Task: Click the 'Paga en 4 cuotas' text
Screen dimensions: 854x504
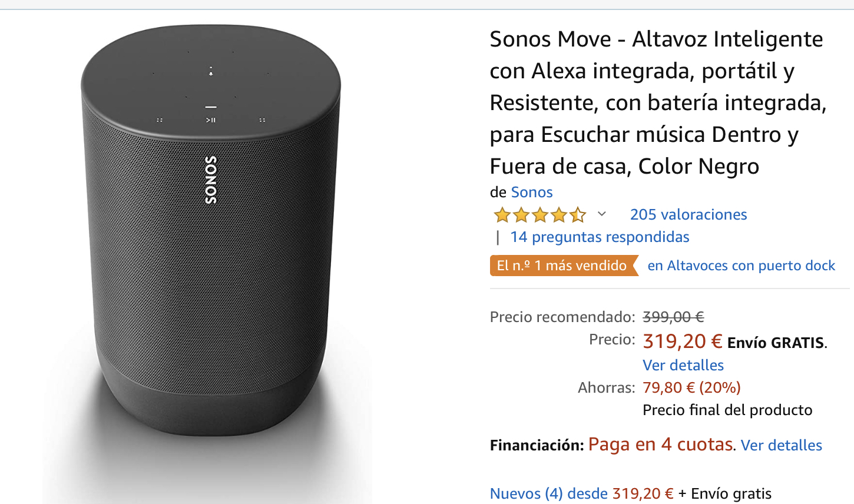Action: pyautogui.click(x=660, y=444)
